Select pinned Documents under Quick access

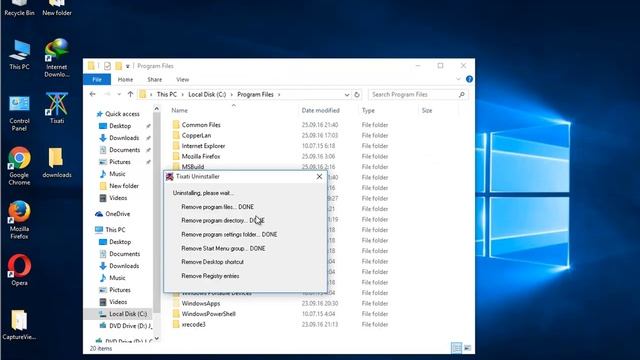pos(124,150)
